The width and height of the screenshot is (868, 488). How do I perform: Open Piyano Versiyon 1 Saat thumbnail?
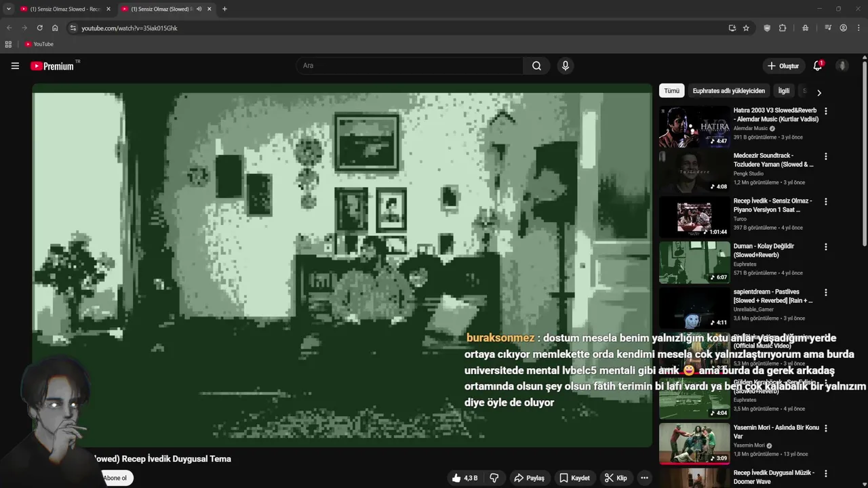click(x=694, y=217)
